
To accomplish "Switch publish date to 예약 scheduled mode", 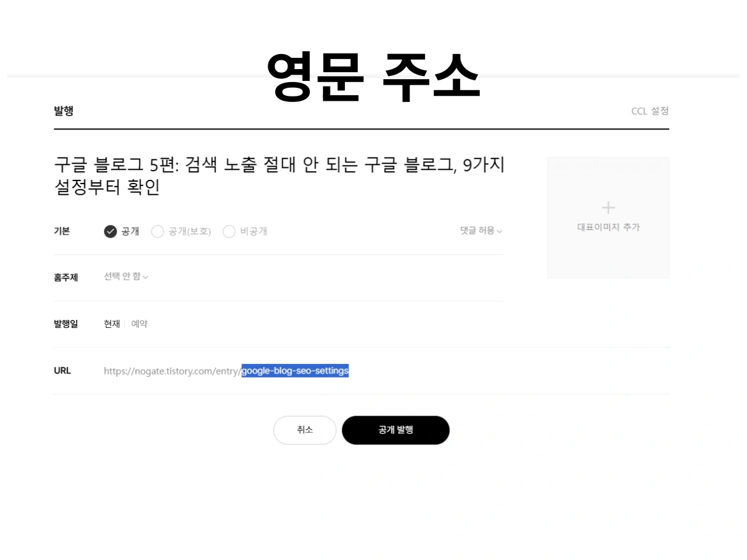I will tap(138, 324).
